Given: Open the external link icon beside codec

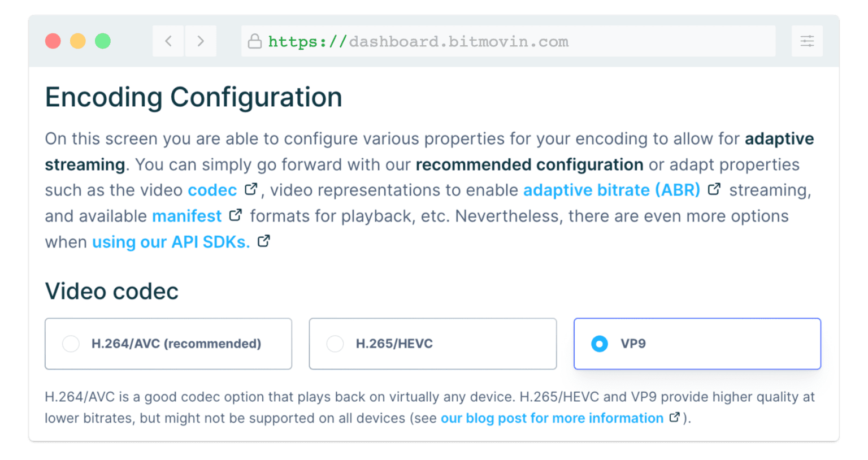Looking at the screenshot, I should tap(251, 188).
